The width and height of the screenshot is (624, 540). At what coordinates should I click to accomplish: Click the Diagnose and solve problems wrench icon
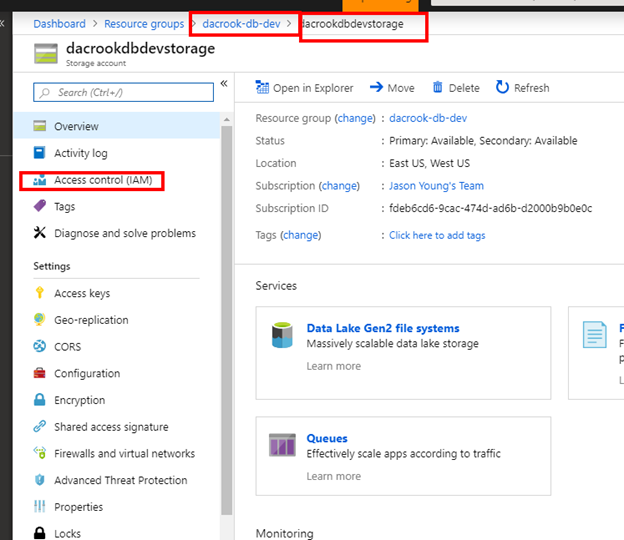coord(39,232)
